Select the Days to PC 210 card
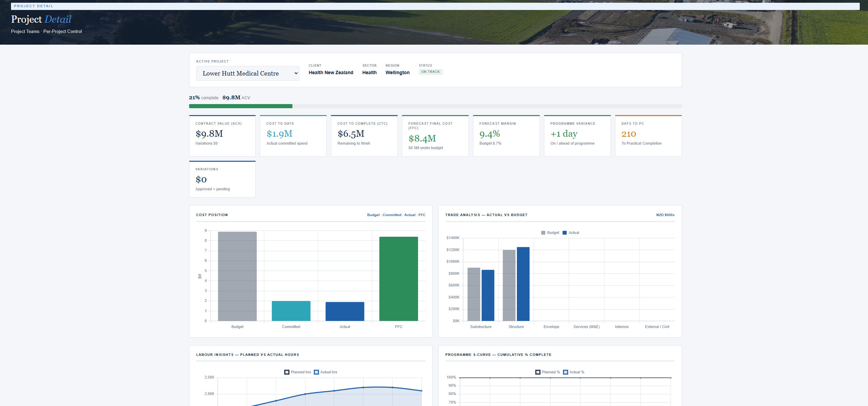The height and width of the screenshot is (406, 868). [648, 136]
